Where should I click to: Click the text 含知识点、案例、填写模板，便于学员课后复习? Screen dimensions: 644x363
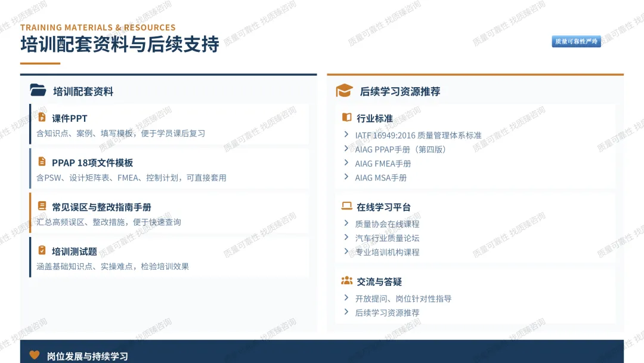pos(120,133)
